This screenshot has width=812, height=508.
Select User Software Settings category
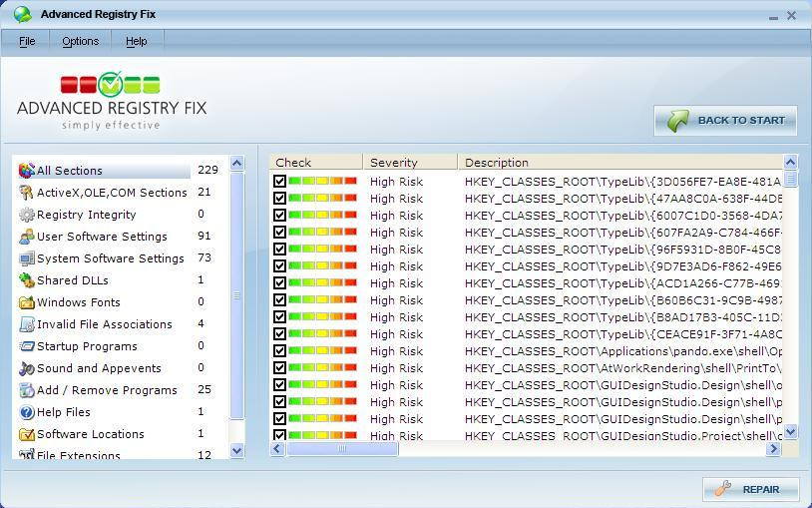tap(102, 237)
